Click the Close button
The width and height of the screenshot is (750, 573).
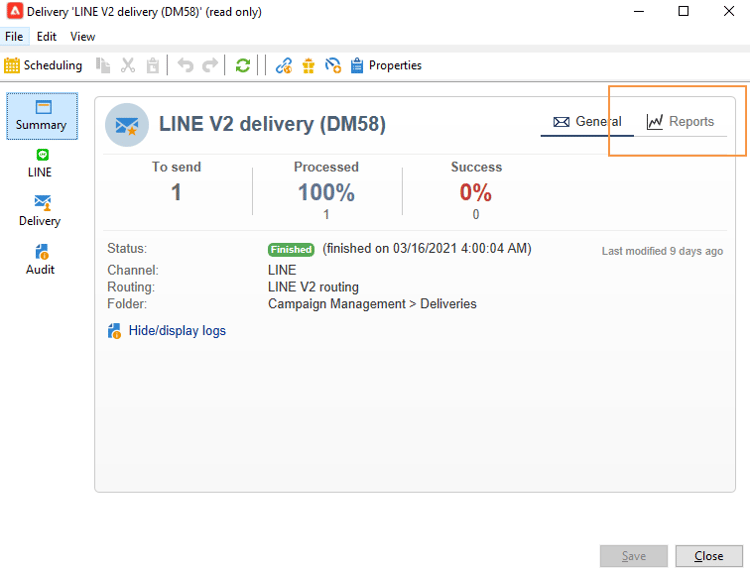point(709,556)
